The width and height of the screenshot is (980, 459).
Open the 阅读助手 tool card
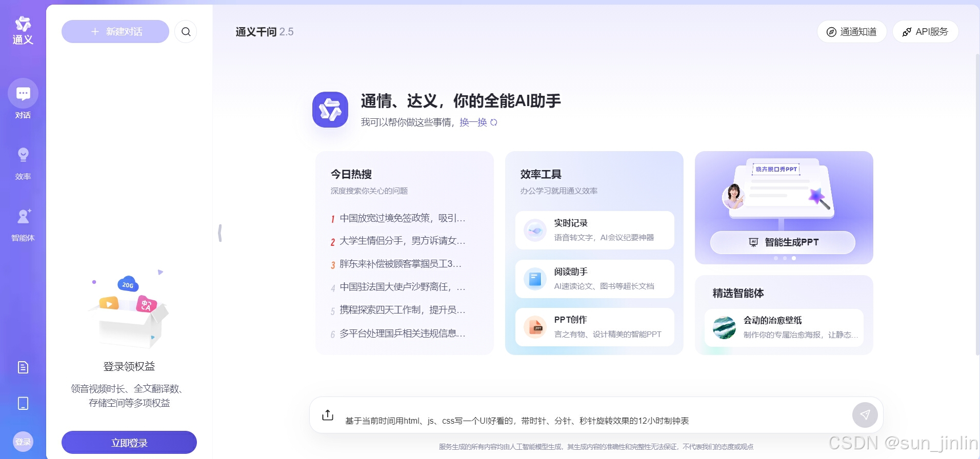click(x=594, y=279)
